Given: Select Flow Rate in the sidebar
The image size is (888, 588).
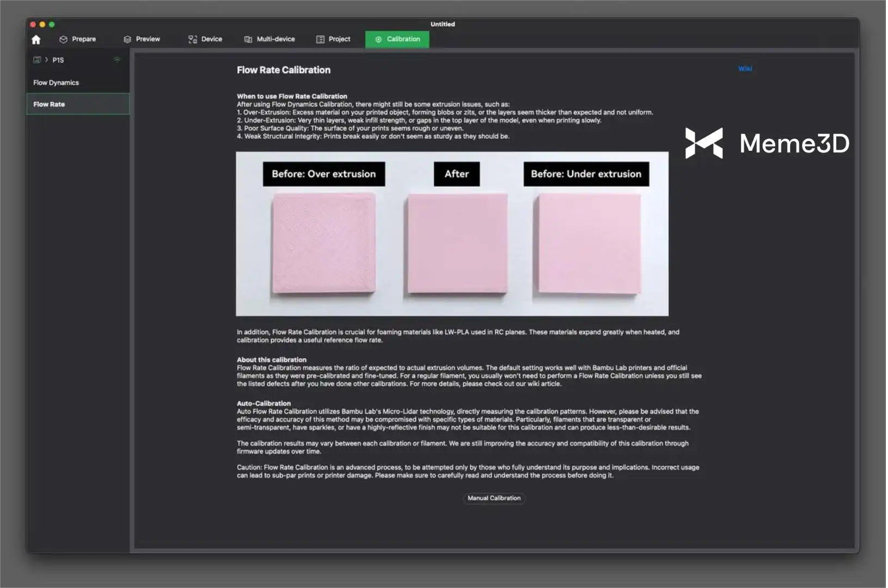Looking at the screenshot, I should [x=49, y=105].
